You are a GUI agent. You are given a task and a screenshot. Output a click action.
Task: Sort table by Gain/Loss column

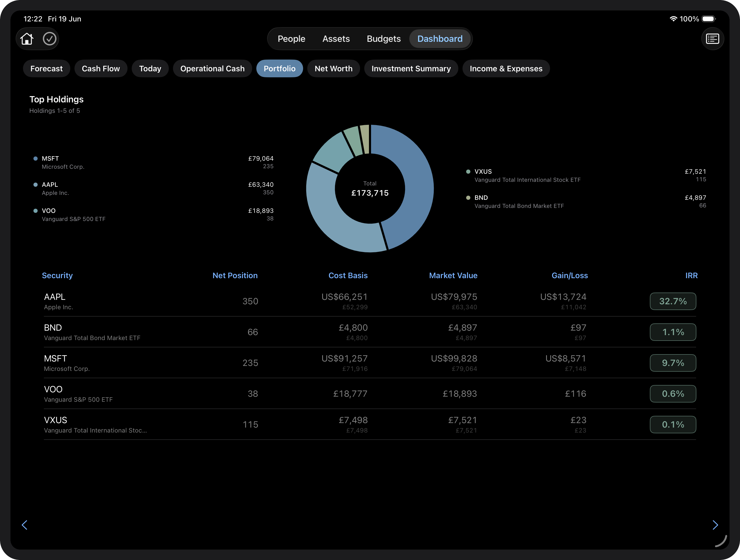click(x=570, y=276)
